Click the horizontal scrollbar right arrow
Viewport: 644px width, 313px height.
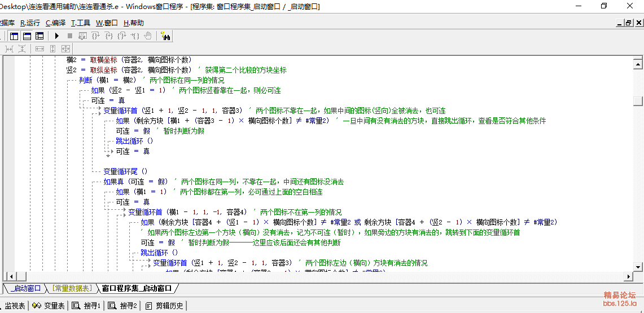coord(628,276)
